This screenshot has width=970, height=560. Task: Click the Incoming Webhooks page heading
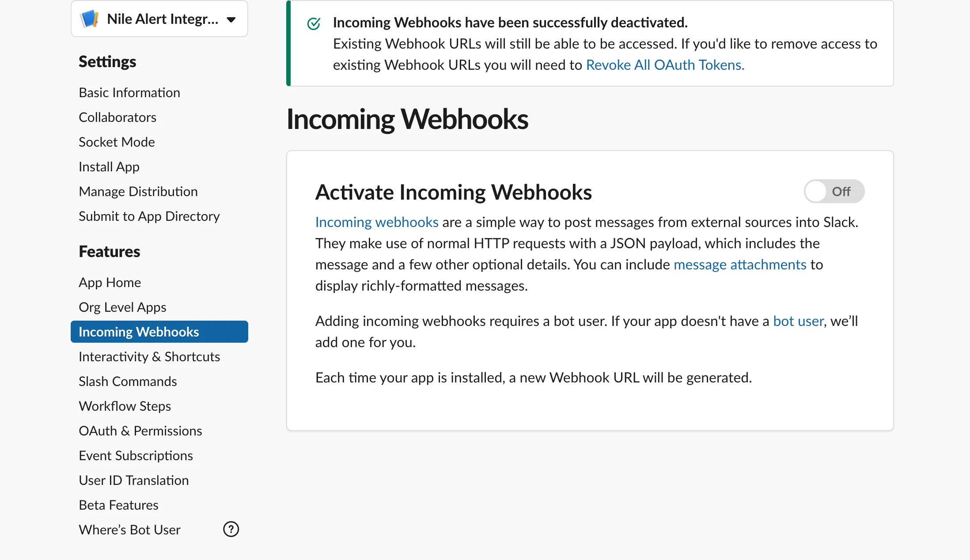[407, 119]
